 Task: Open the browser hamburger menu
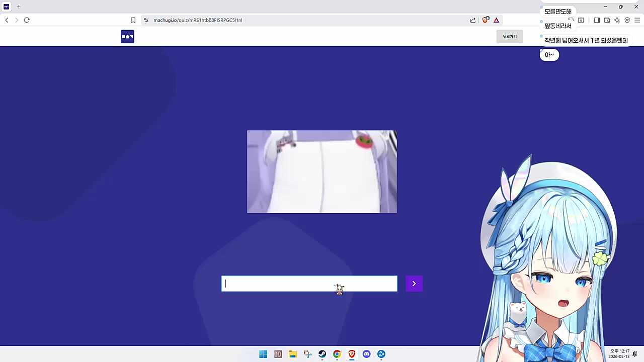click(x=637, y=20)
